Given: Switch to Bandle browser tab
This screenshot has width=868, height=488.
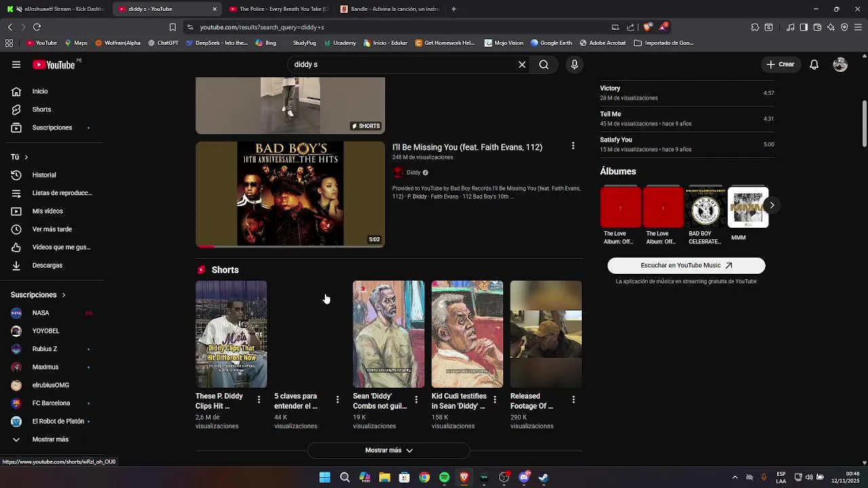Looking at the screenshot, I should click(390, 9).
